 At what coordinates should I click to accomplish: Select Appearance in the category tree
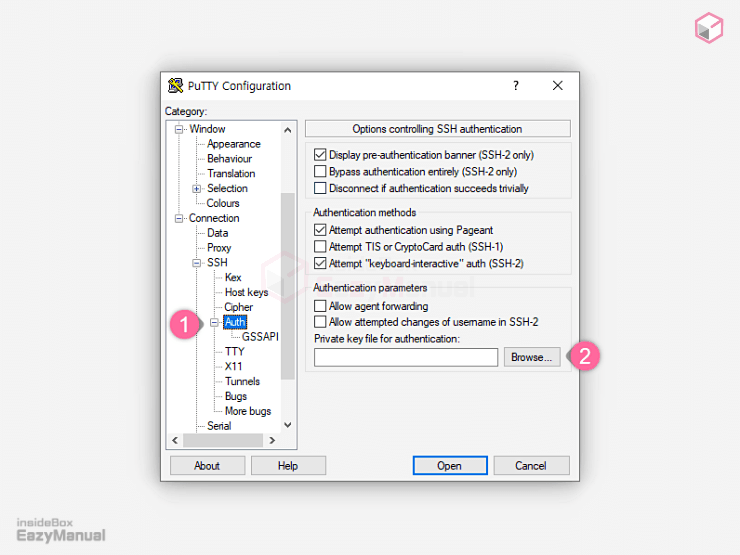(234, 144)
